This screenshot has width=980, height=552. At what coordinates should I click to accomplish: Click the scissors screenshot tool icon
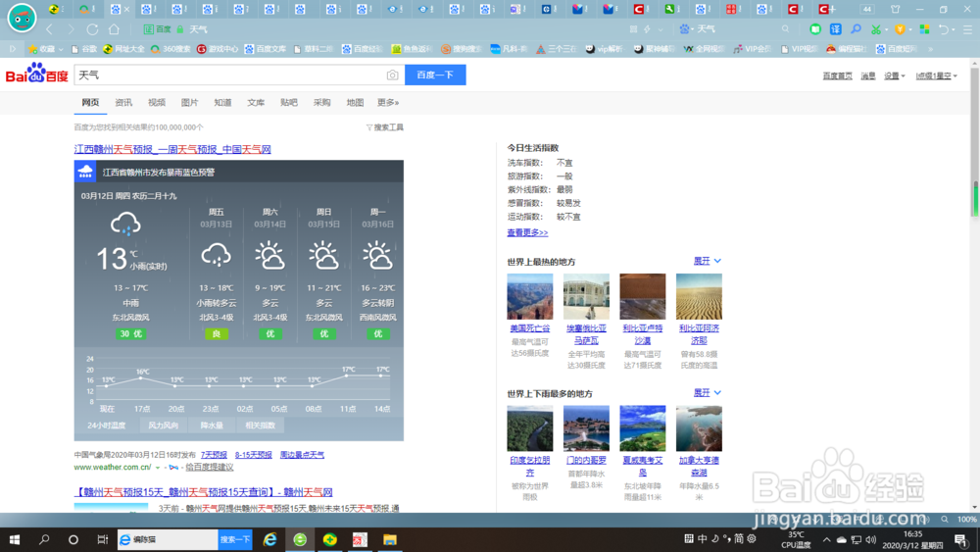876,29
